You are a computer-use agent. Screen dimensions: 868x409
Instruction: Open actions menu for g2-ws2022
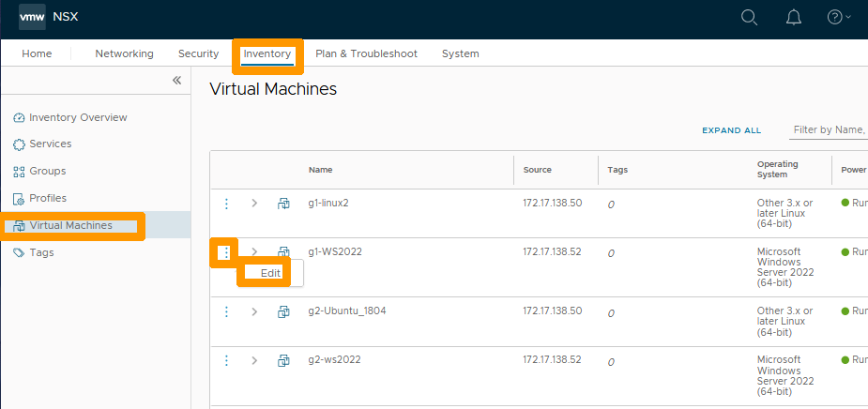pyautogui.click(x=226, y=360)
